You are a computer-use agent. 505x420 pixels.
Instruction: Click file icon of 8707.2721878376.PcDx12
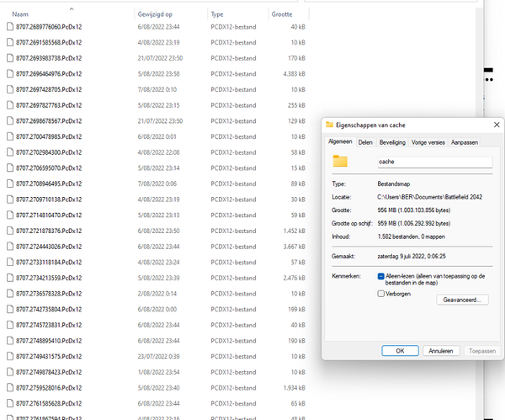click(8, 231)
